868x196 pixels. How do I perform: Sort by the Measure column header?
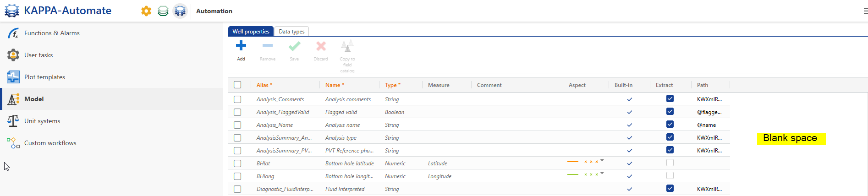coord(439,85)
